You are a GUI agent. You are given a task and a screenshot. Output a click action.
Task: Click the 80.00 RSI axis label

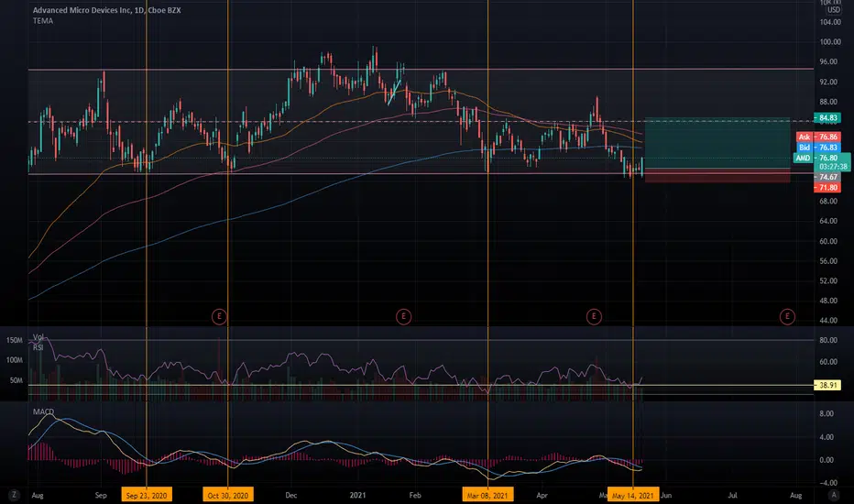pyautogui.click(x=830, y=340)
